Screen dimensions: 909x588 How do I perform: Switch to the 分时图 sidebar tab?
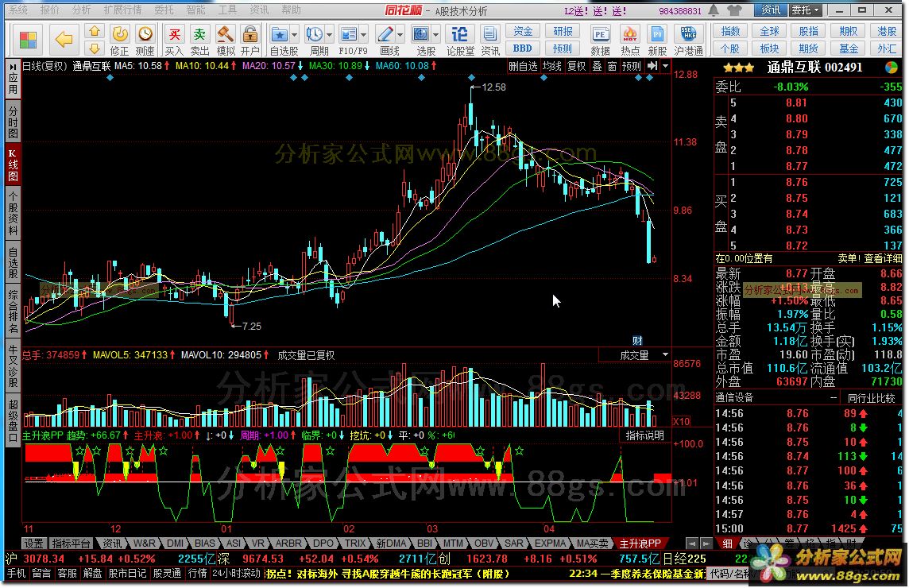click(x=13, y=122)
